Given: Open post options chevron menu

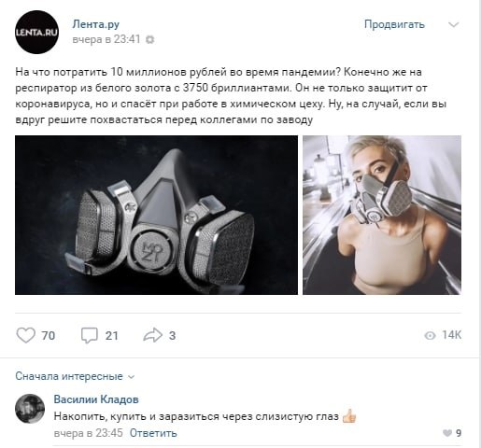Looking at the screenshot, I should click(x=453, y=24).
